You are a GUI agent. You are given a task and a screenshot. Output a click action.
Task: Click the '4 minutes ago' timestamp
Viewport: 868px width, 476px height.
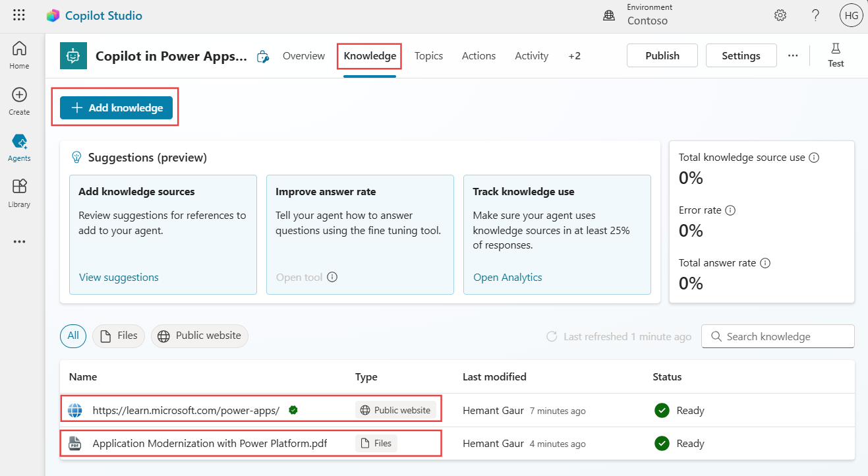(558, 444)
